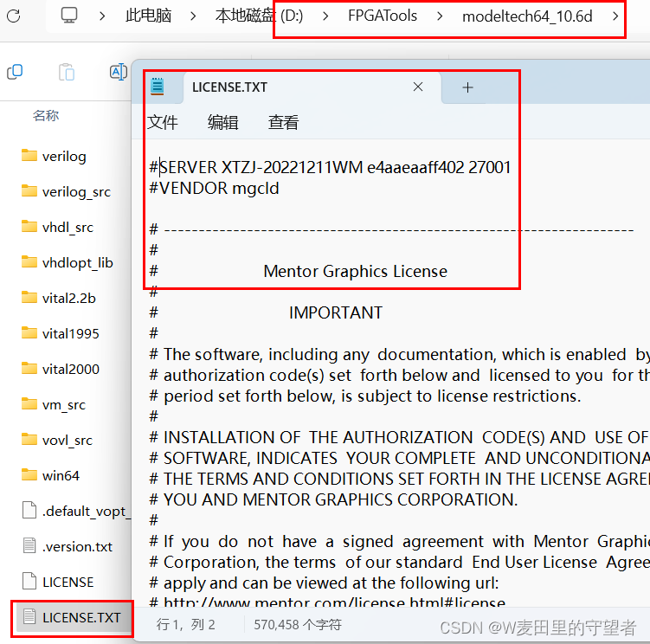Click the #VENDOR mgcld line

[214, 188]
